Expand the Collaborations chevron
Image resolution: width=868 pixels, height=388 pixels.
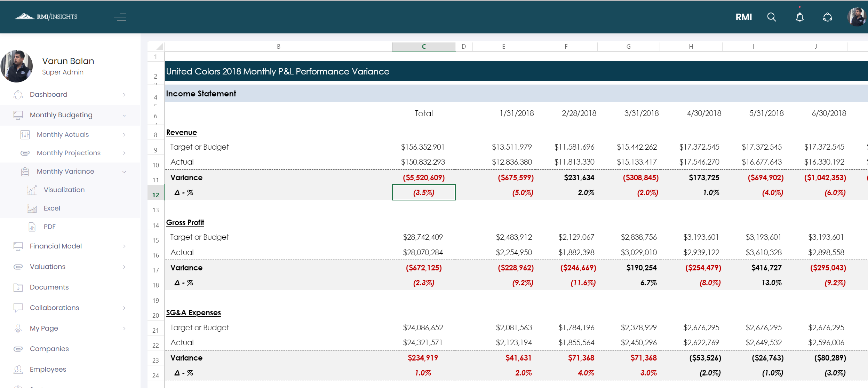tap(124, 308)
